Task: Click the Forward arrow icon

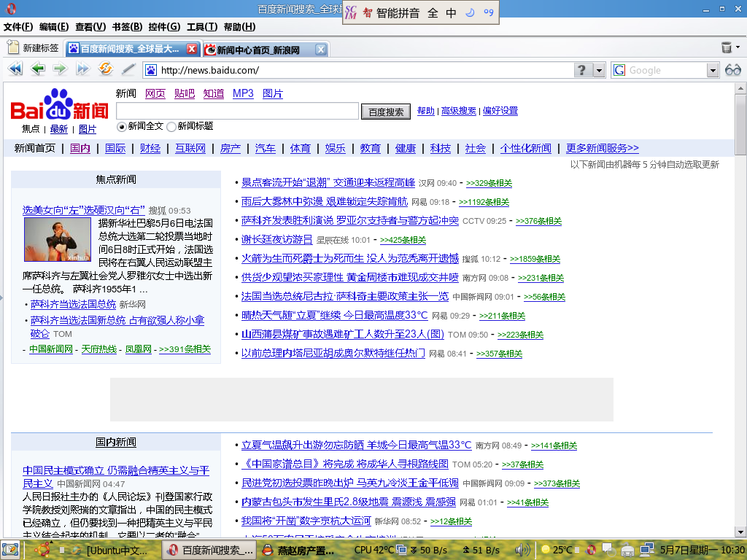Action: tap(60, 69)
